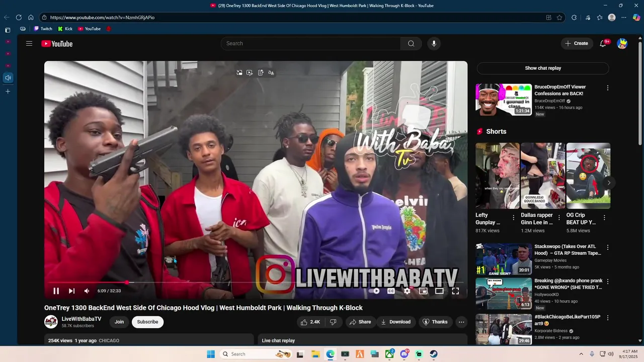Toggle theater mode view

(439, 291)
